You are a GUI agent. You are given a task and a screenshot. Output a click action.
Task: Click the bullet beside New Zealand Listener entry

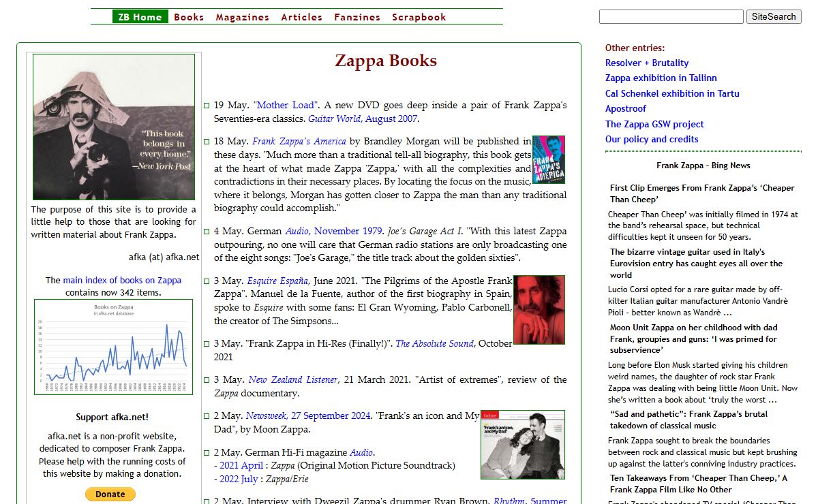[x=207, y=379]
